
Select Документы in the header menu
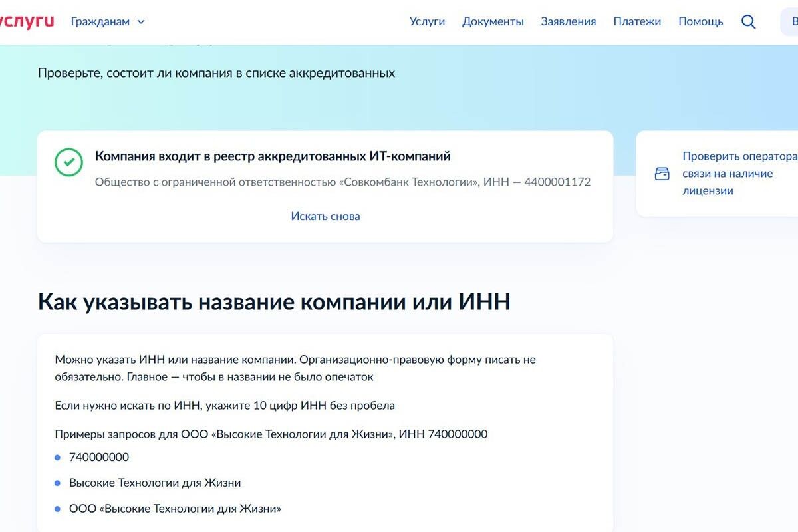coord(492,21)
